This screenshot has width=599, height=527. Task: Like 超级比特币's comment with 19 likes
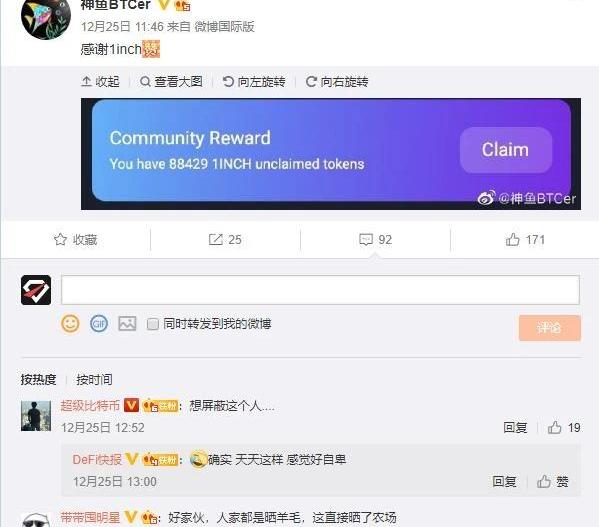(564, 427)
